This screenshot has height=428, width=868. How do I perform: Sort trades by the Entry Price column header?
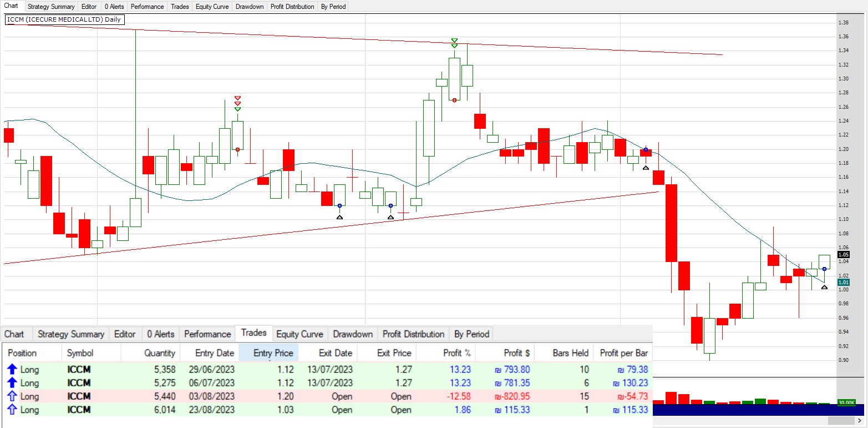point(273,353)
